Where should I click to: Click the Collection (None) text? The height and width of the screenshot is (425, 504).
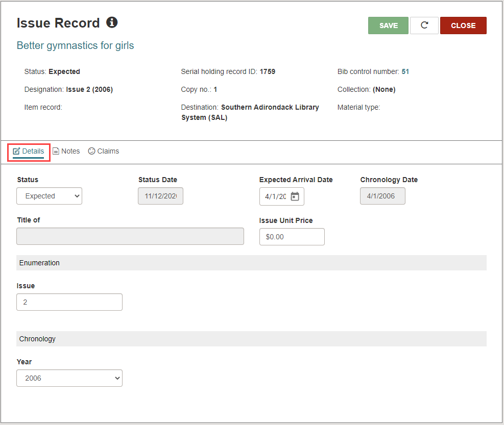(x=367, y=90)
